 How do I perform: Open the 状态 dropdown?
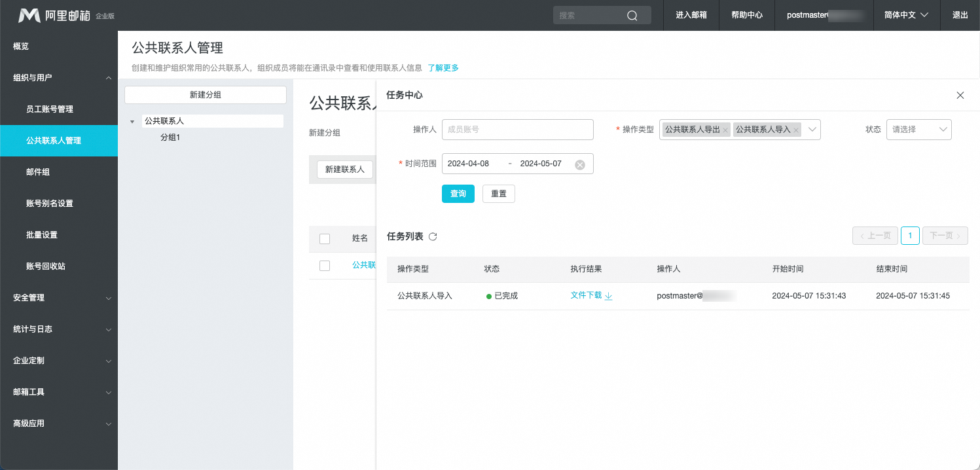click(x=918, y=130)
